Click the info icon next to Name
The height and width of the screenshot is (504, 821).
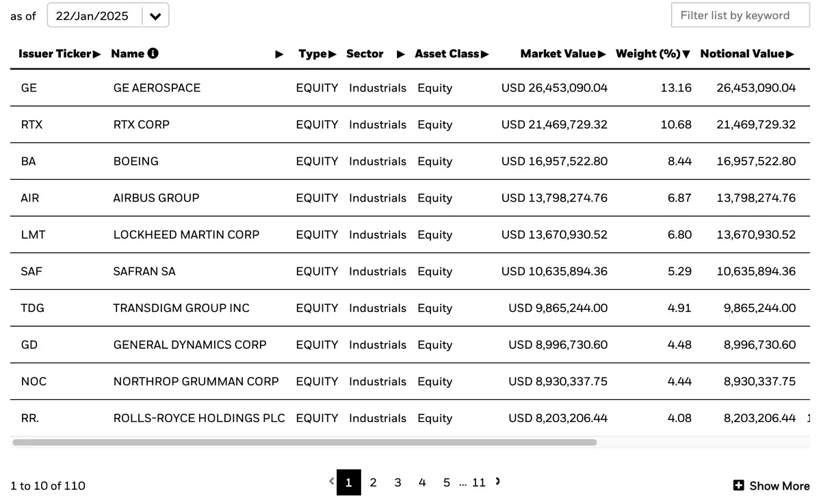[x=153, y=53]
